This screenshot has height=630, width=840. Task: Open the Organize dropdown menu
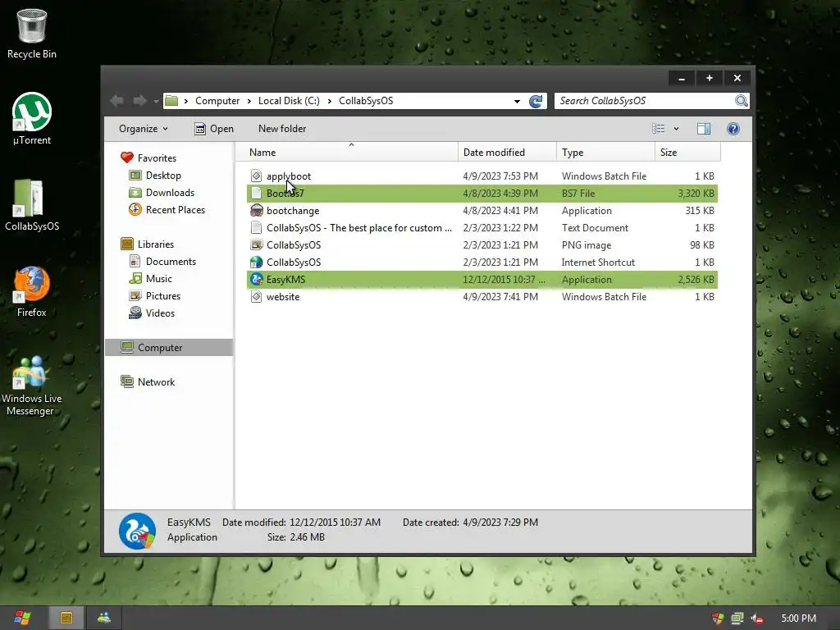(143, 129)
